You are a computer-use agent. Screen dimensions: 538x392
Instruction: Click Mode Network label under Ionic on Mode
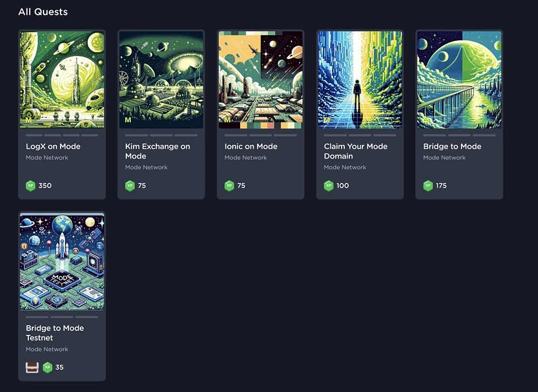246,157
